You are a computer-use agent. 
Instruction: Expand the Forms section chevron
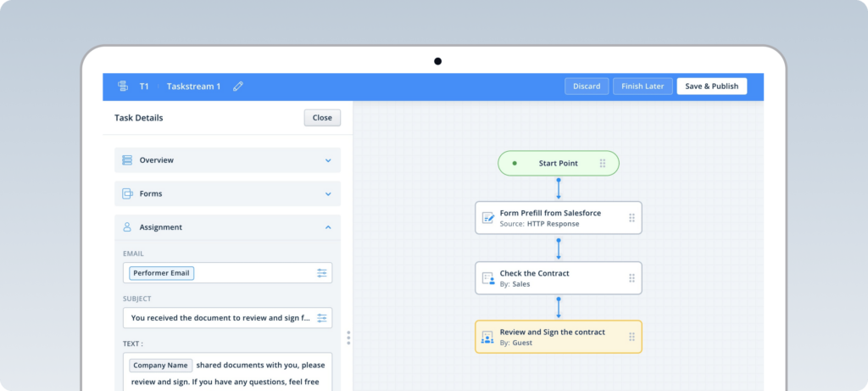[328, 194]
